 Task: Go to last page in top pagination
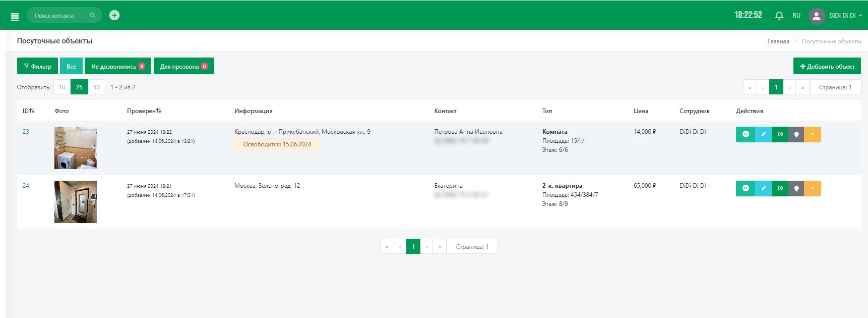[802, 87]
